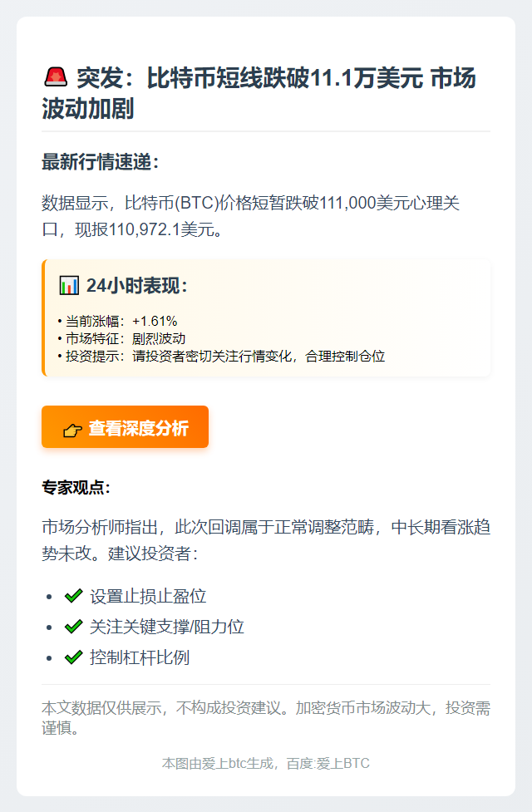532x812 pixels.
Task: Click the green checkmark beside 设置止损止盈位
Action: point(72,596)
